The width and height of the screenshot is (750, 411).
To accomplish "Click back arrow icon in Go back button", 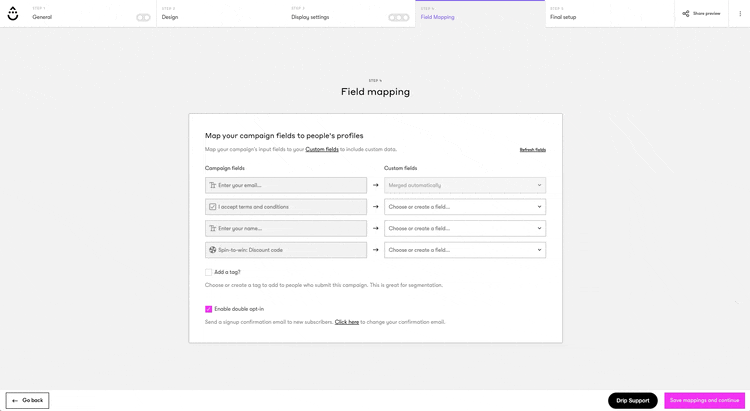I will (x=15, y=400).
